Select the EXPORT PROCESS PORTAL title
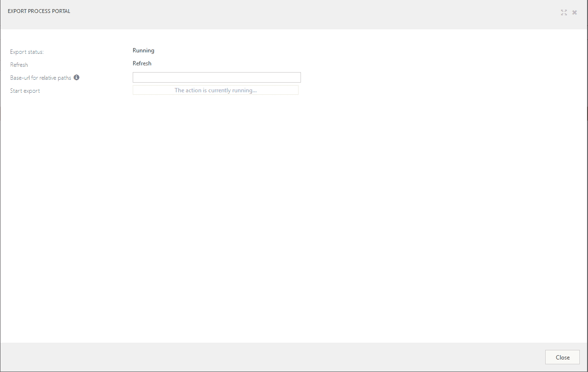The image size is (588, 372). 39,11
